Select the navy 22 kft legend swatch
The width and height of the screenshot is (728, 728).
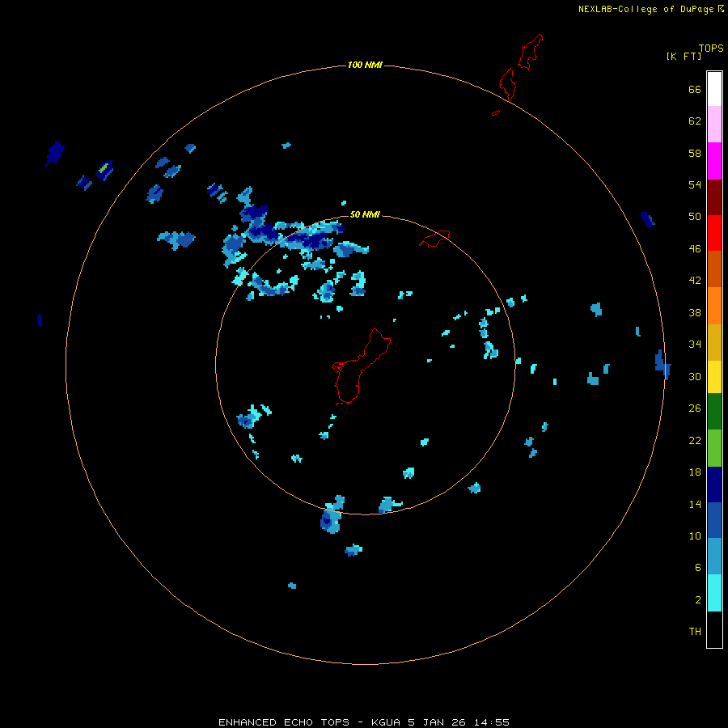point(714,485)
